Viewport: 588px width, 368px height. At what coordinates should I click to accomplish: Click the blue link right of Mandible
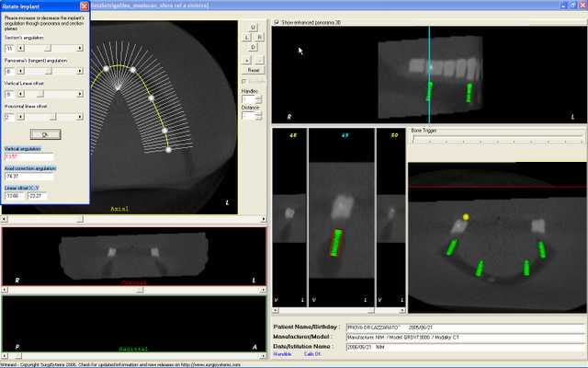click(x=312, y=354)
